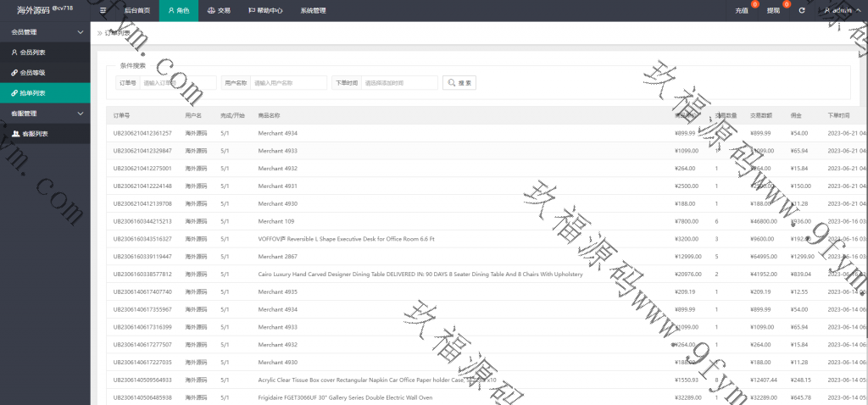The width and height of the screenshot is (868, 405).
Task: Click the red badge on 提现
Action: pyautogui.click(x=787, y=5)
